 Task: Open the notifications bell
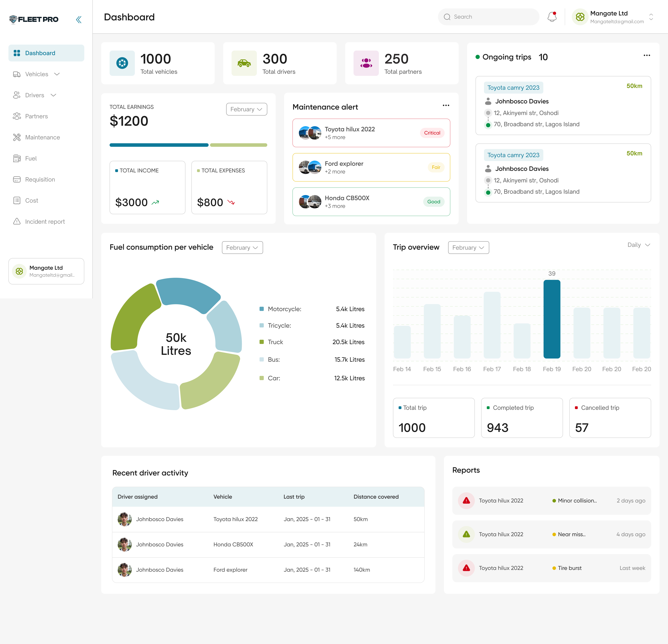coord(552,17)
